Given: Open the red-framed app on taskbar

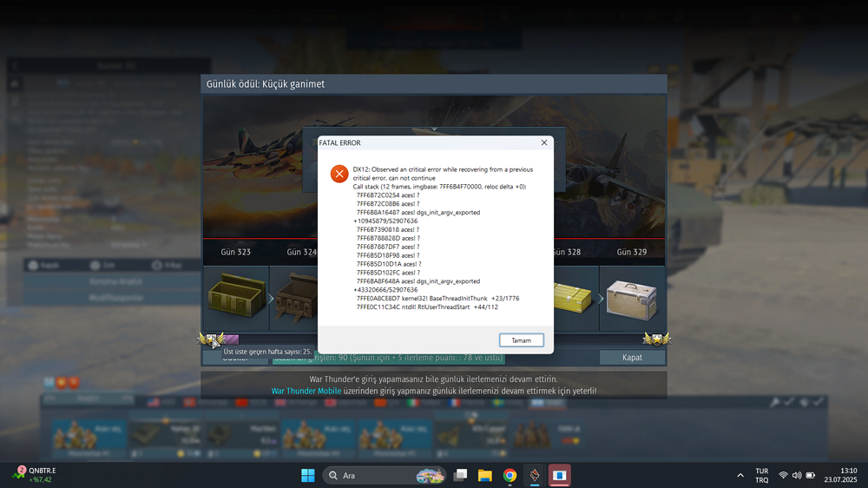Looking at the screenshot, I should point(560,475).
